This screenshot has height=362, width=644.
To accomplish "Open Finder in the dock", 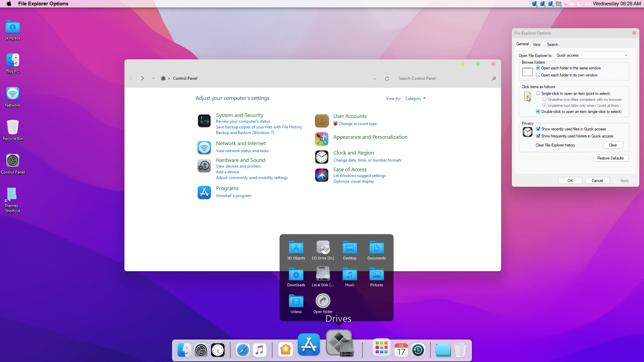I will [184, 350].
